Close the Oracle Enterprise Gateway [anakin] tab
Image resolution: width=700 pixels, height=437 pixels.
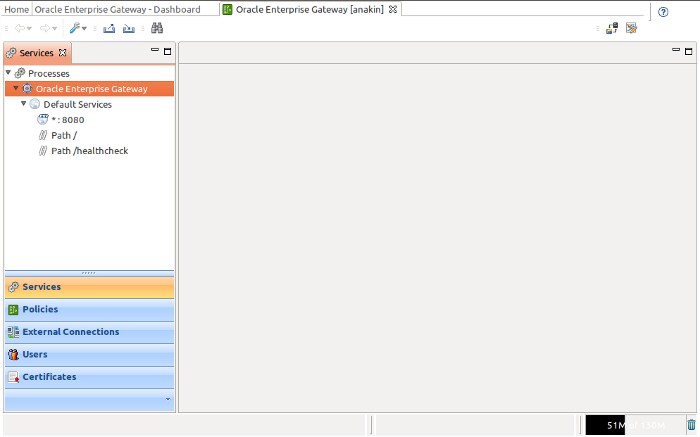click(393, 9)
